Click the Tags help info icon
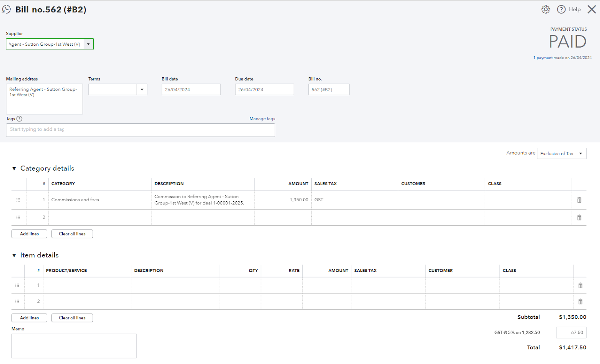The height and width of the screenshot is (364, 600). (x=19, y=119)
